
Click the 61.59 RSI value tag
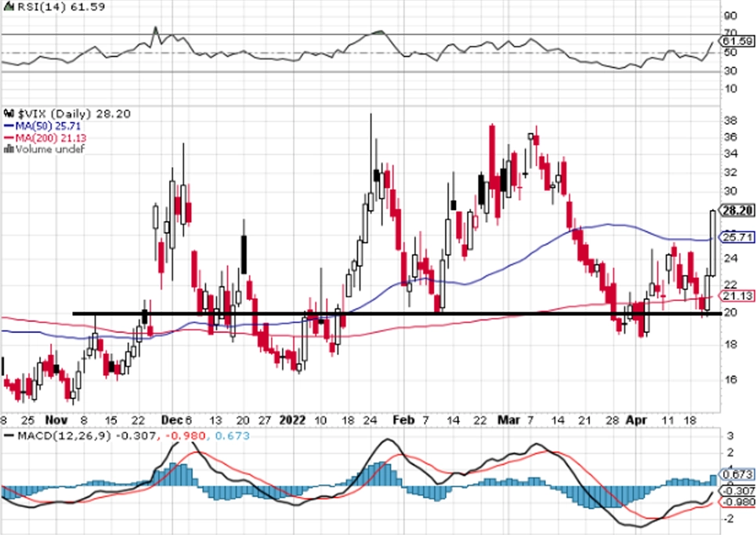point(736,42)
